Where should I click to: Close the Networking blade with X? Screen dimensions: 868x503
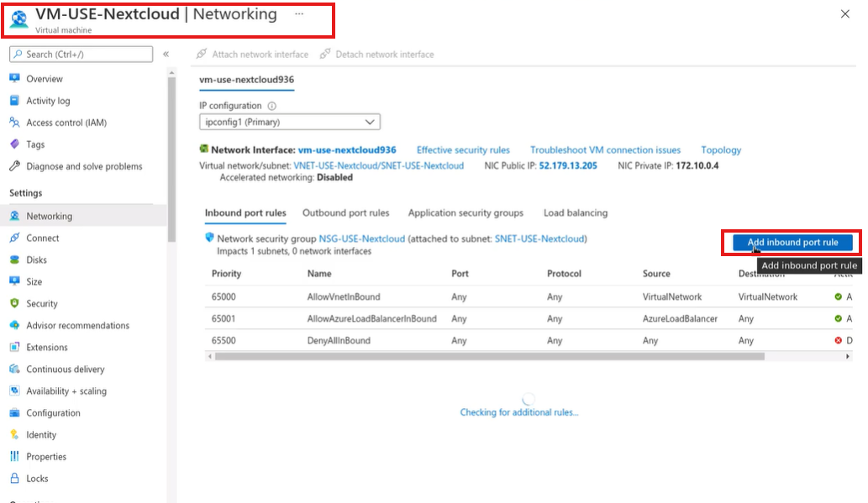coord(844,13)
